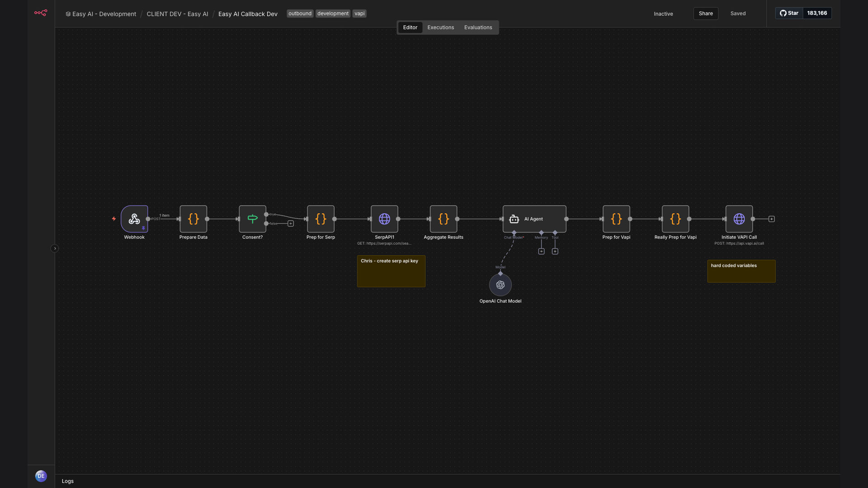This screenshot has height=488, width=868.
Task: Click the vapi tag
Action: 359,14
